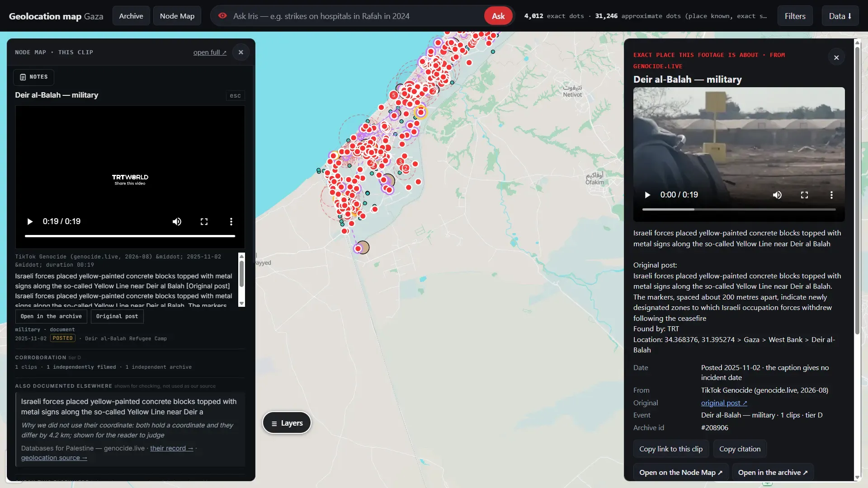868x488 pixels.
Task: Play the TRT World video in left panel
Action: point(30,221)
